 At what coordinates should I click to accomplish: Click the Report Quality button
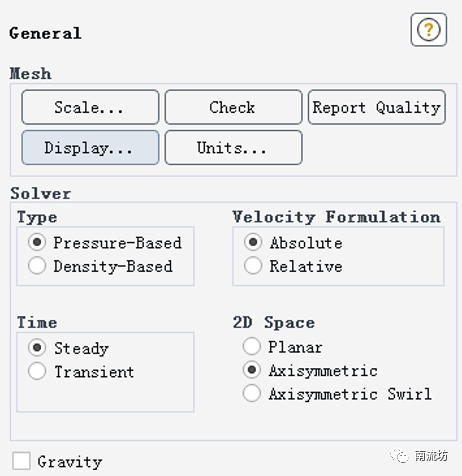pos(377,107)
